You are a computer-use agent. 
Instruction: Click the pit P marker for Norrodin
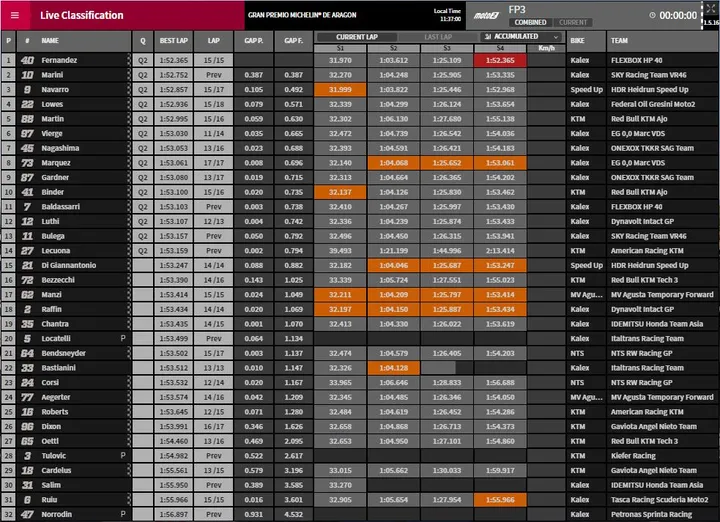123,514
